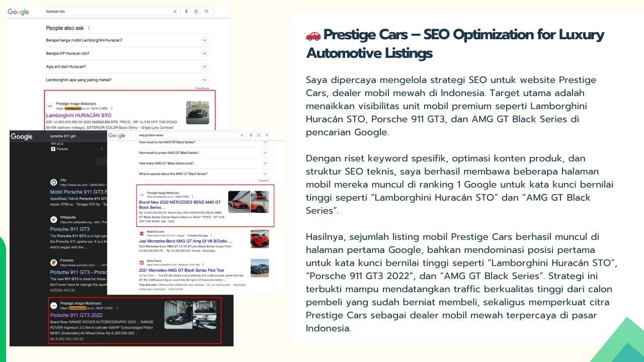The width and height of the screenshot is (644, 362).
Task: Open the Lamborghini HURACÁN STO result link
Action: pyautogui.click(x=78, y=116)
